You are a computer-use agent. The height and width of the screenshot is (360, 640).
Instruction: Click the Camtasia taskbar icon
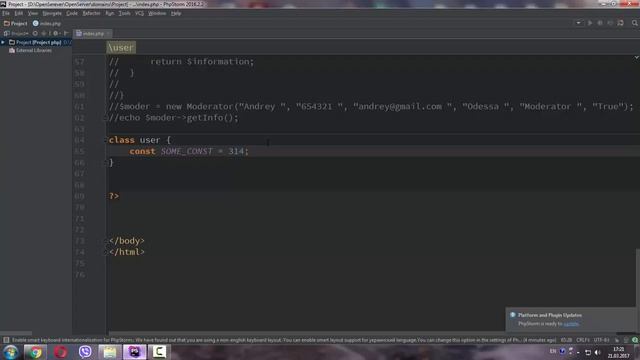(x=159, y=352)
